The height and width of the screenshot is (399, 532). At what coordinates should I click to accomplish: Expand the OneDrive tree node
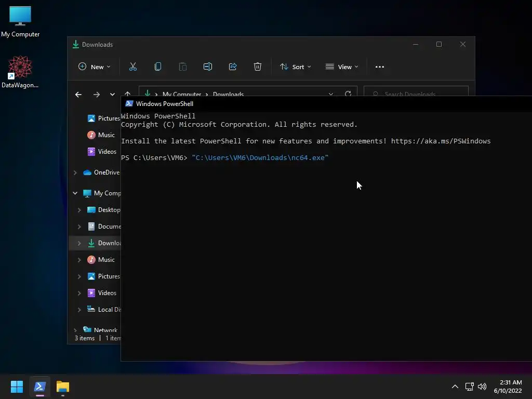point(75,172)
